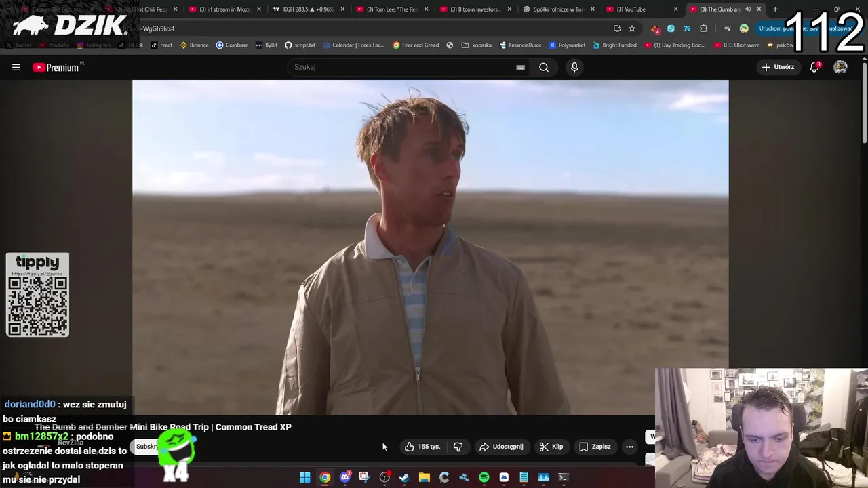Open script.txt bookmark
The height and width of the screenshot is (488, 868).
tap(300, 45)
